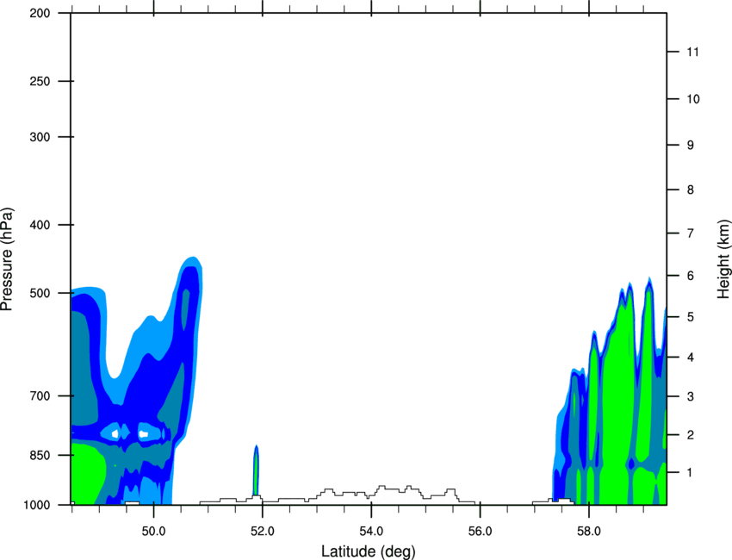Click height tick label 9

click(x=691, y=146)
